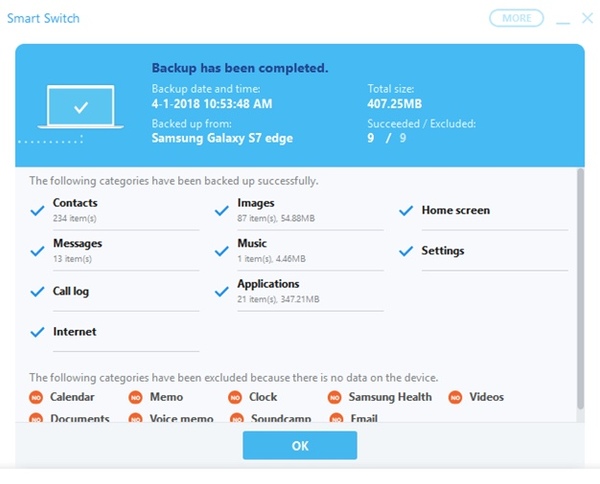Viewport: 600px width, 484px height.
Task: Select the Music category label
Action: click(x=252, y=243)
